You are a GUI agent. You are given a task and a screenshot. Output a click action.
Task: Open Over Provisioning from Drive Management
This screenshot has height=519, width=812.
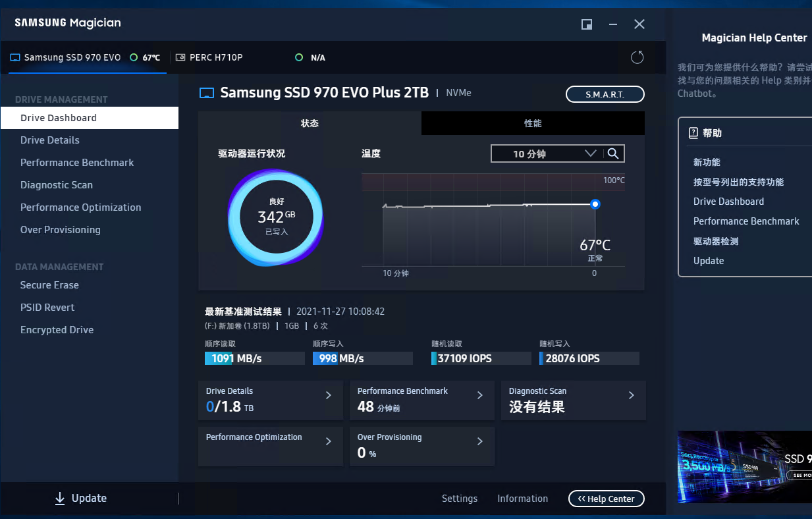point(60,229)
